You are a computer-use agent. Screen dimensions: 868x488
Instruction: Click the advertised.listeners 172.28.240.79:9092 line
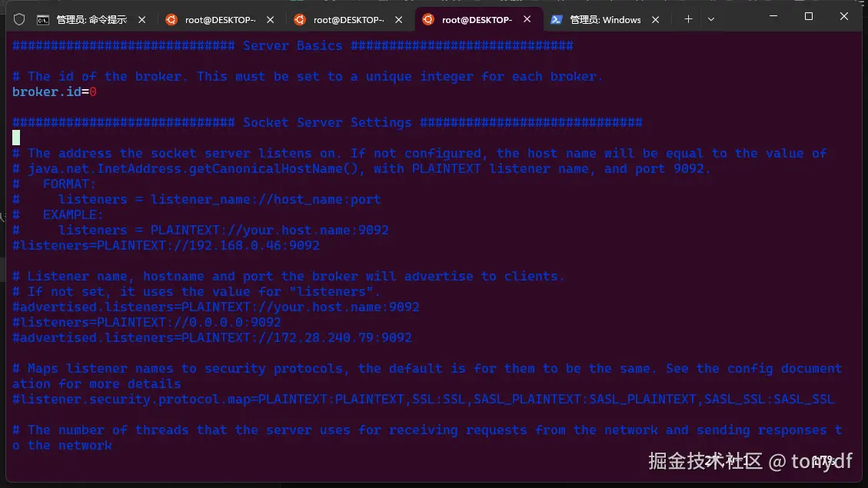pos(211,338)
